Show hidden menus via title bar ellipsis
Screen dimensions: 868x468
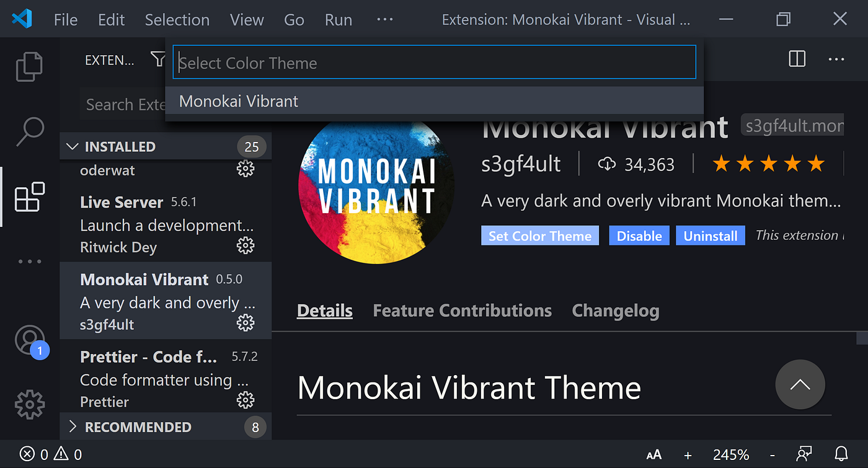click(385, 19)
